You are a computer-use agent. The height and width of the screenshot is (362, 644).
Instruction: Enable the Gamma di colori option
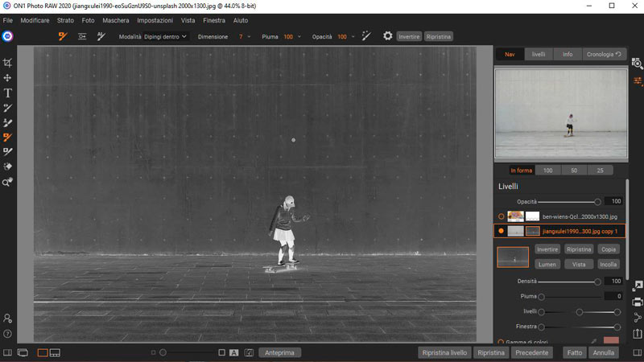[x=501, y=342]
